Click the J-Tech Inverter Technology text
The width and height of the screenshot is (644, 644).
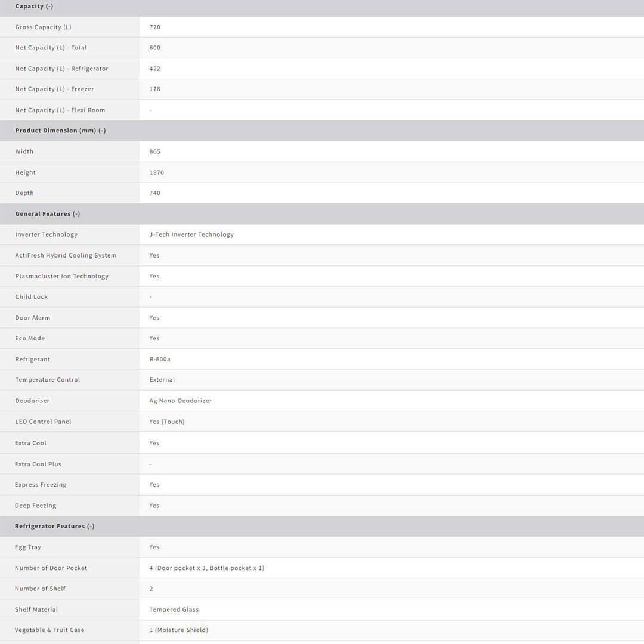pyautogui.click(x=191, y=234)
